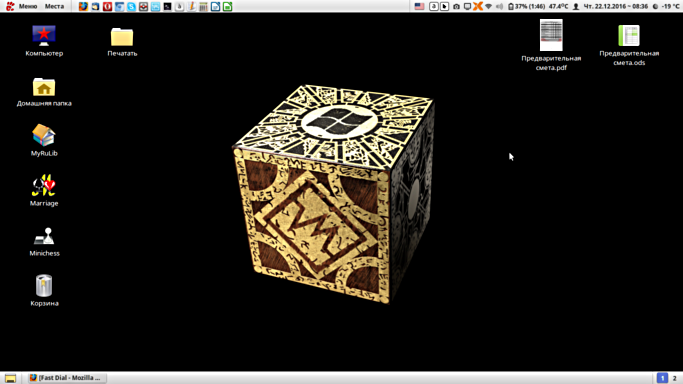Expand the battery 37% status indicator

pos(527,7)
